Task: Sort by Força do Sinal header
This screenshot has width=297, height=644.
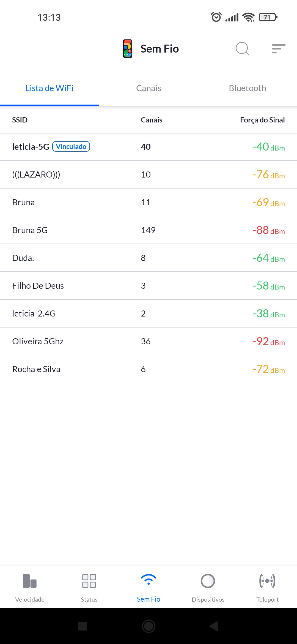Action: [262, 120]
